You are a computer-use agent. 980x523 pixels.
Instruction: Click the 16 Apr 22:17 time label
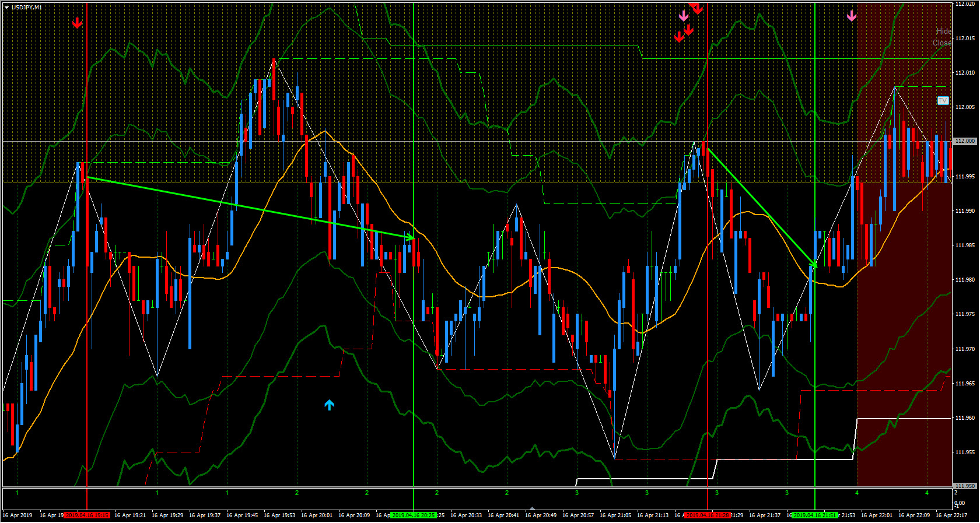(x=953, y=515)
